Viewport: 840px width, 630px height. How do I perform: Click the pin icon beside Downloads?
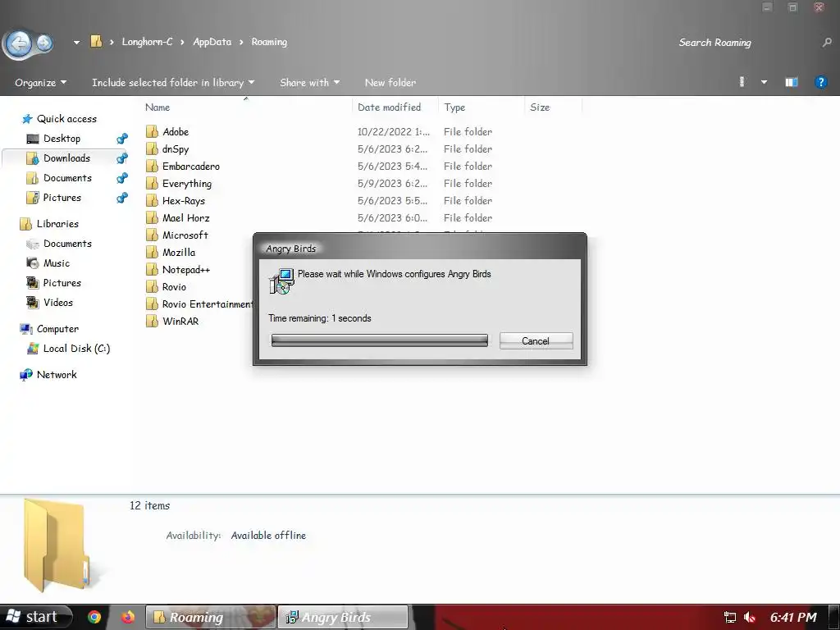[122, 158]
